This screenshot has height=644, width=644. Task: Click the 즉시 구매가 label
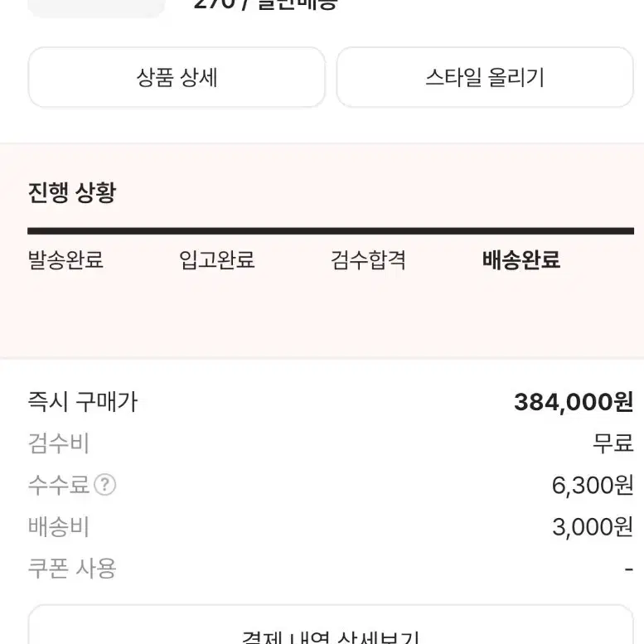click(82, 402)
